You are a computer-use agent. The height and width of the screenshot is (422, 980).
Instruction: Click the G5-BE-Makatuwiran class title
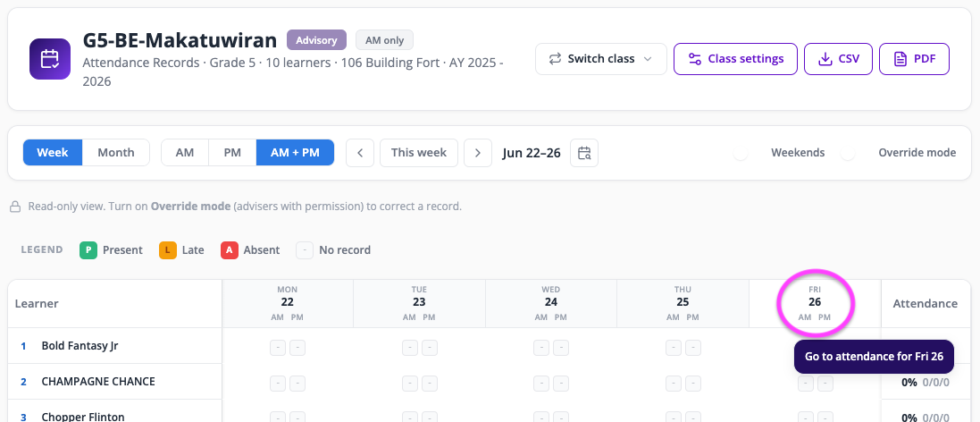[180, 40]
